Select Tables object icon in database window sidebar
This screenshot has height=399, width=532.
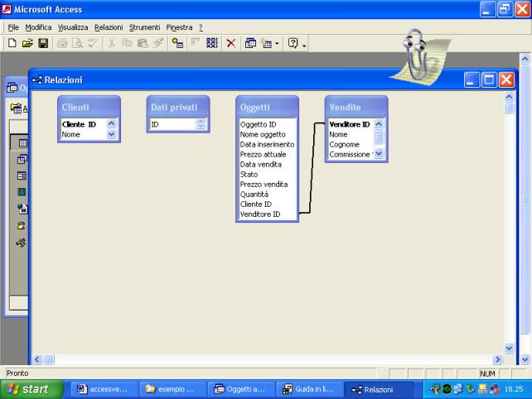click(x=22, y=143)
